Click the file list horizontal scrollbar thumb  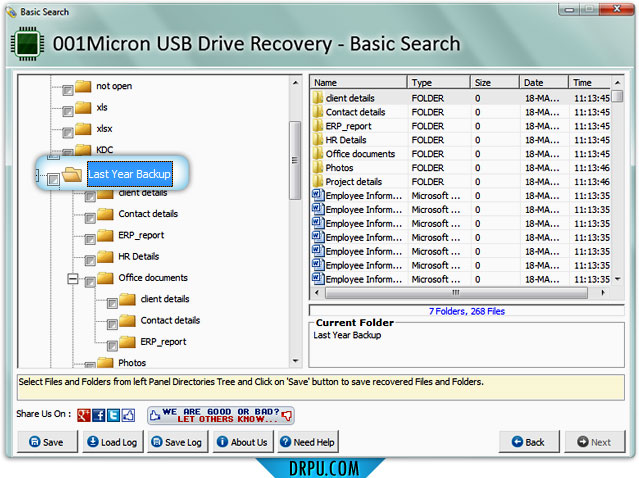pos(456,293)
